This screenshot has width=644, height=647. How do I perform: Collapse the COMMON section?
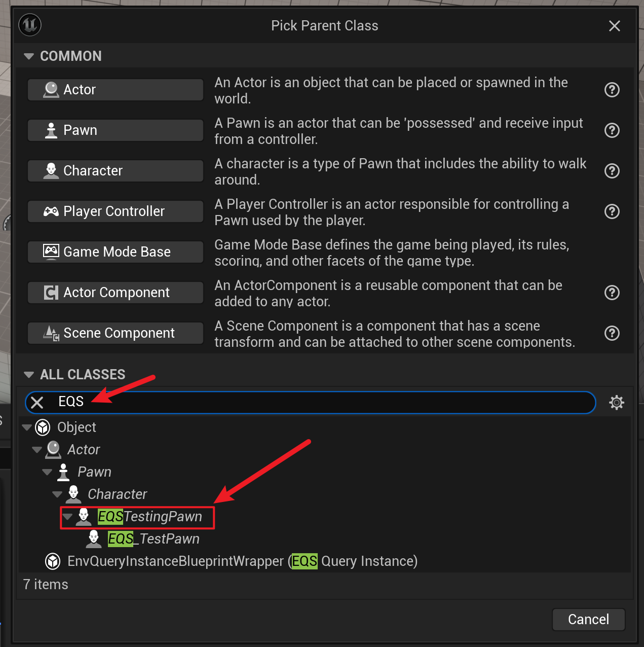point(29,56)
